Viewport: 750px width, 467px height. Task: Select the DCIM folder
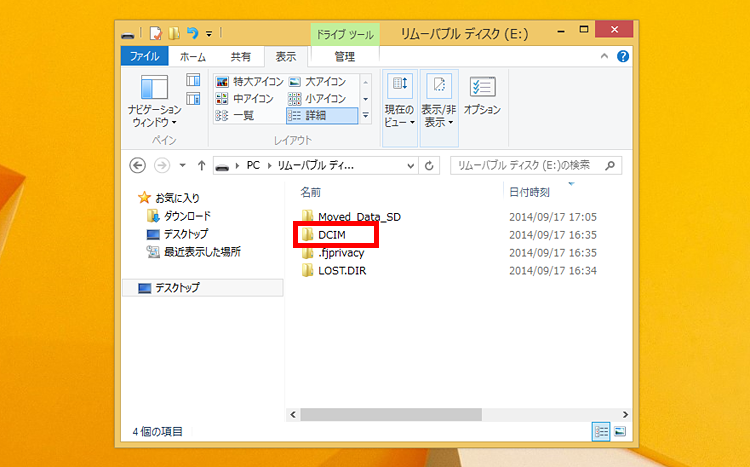[331, 235]
